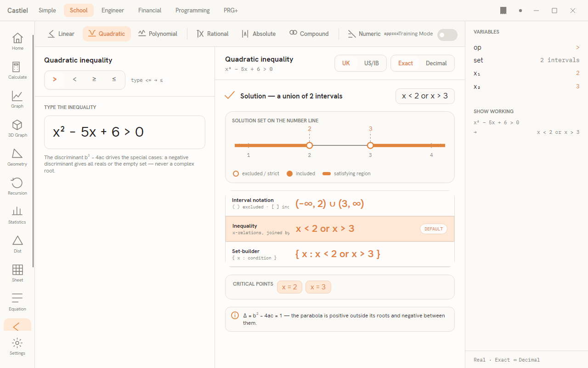This screenshot has width=588, height=368.
Task: Open the Recursion sidebar tool
Action: (x=17, y=186)
